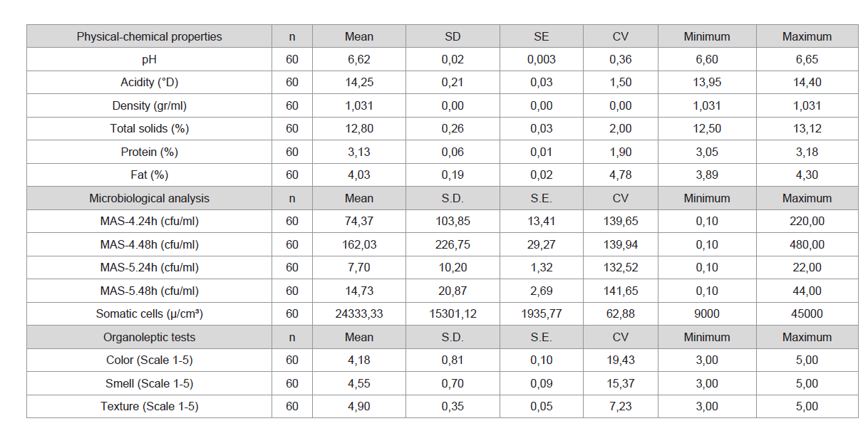This screenshot has height=426, width=868.
Task: Select the pH mean value 6,62
Action: click(x=359, y=60)
